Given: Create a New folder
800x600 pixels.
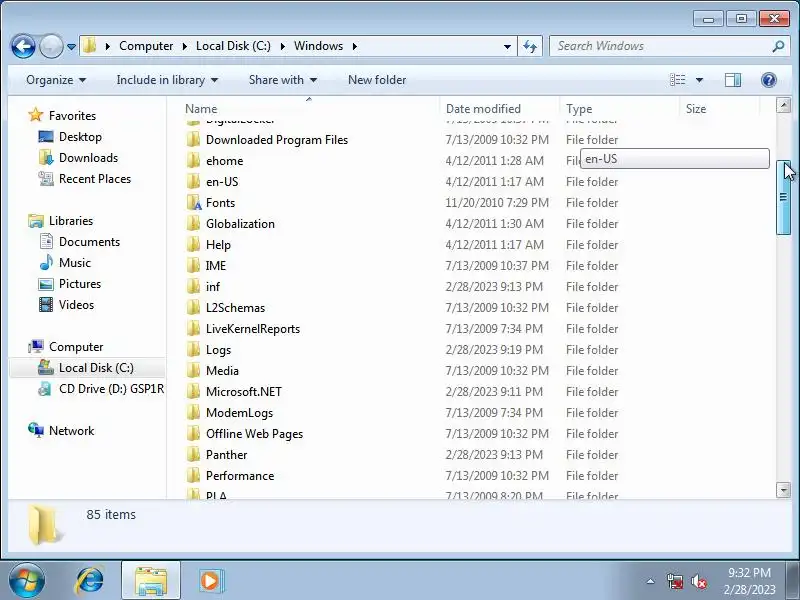Looking at the screenshot, I should click(x=377, y=80).
